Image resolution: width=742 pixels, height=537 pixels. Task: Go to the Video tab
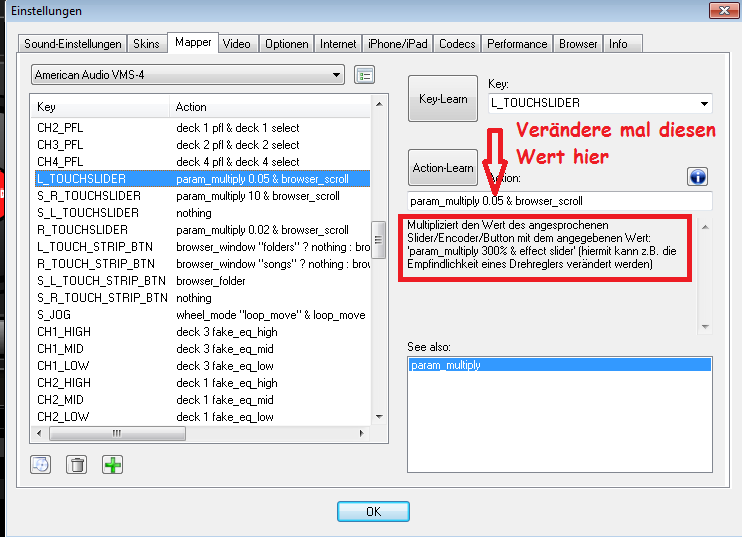(237, 44)
